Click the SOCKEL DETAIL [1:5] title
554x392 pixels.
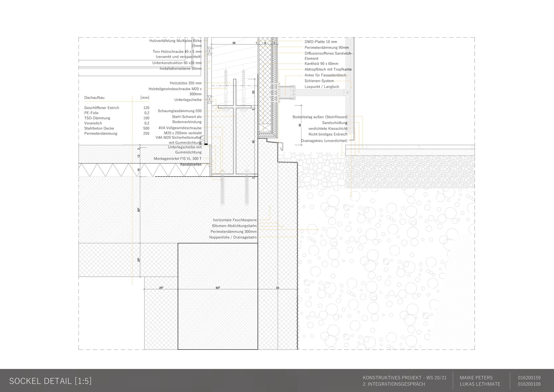50,381
